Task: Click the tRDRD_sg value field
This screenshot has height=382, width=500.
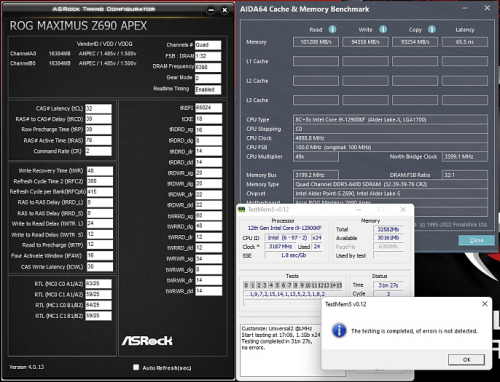Action: (x=209, y=130)
